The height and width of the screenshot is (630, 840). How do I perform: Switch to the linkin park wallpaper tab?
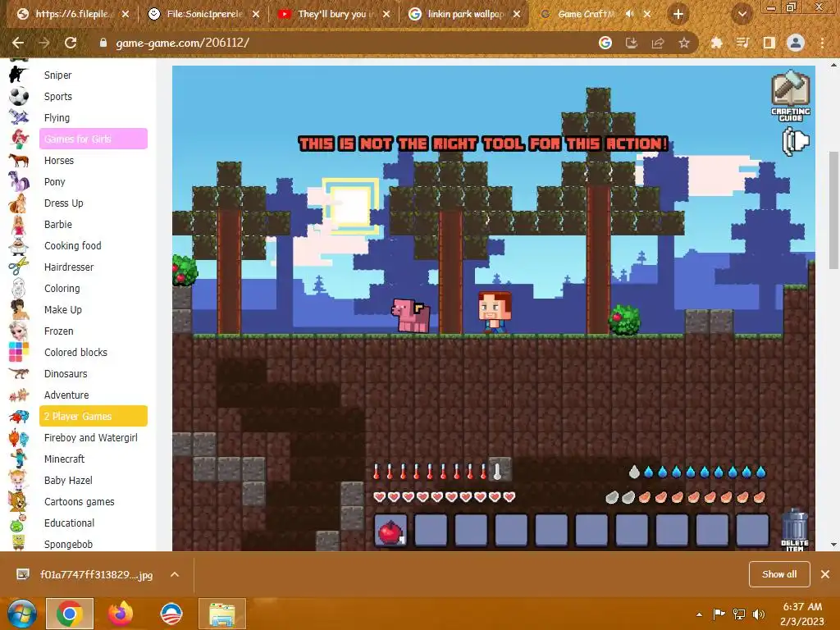pyautogui.click(x=465, y=15)
